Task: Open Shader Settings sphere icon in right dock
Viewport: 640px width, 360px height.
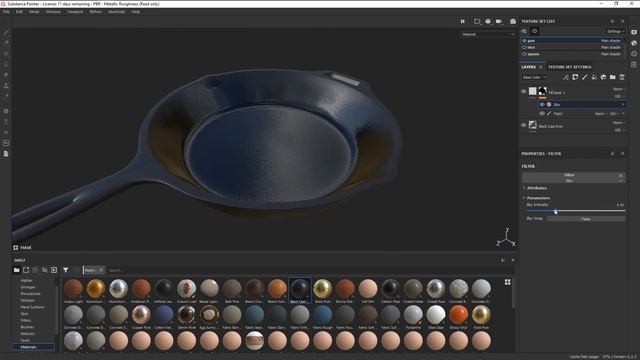Action: pyautogui.click(x=634, y=43)
